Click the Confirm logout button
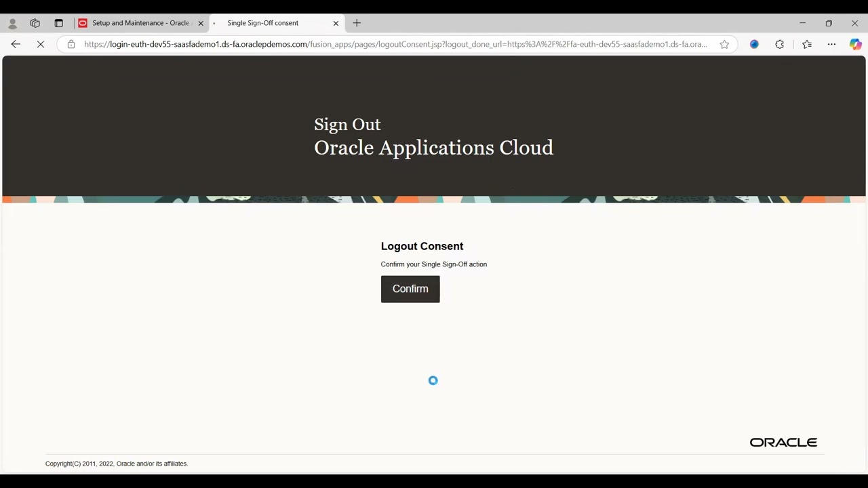This screenshot has width=868, height=488. point(410,289)
